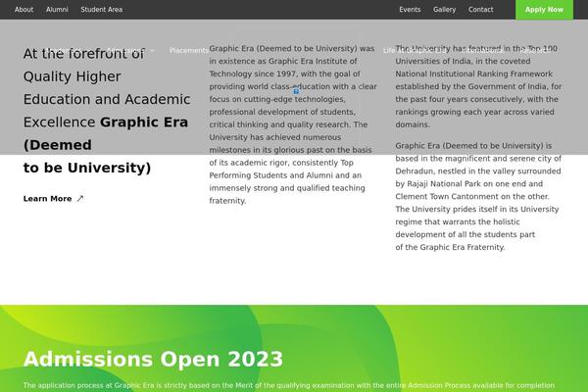Click the line "of the Graphic Era Fraternity."
This screenshot has width=588, height=392.
coord(450,247)
